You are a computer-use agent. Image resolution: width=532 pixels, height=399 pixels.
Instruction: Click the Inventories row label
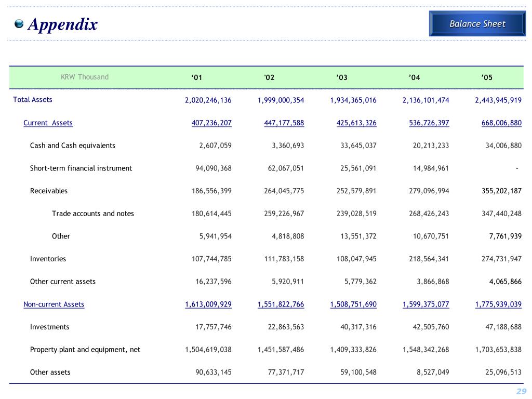point(48,259)
